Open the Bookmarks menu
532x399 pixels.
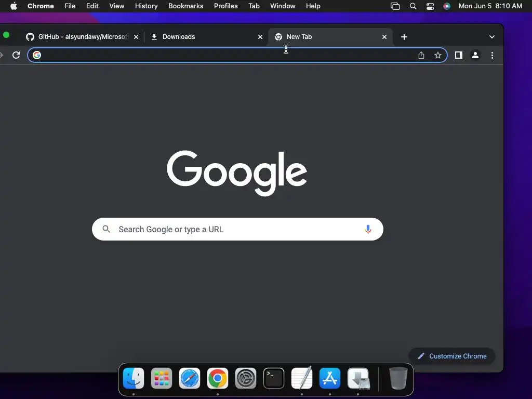[186, 6]
